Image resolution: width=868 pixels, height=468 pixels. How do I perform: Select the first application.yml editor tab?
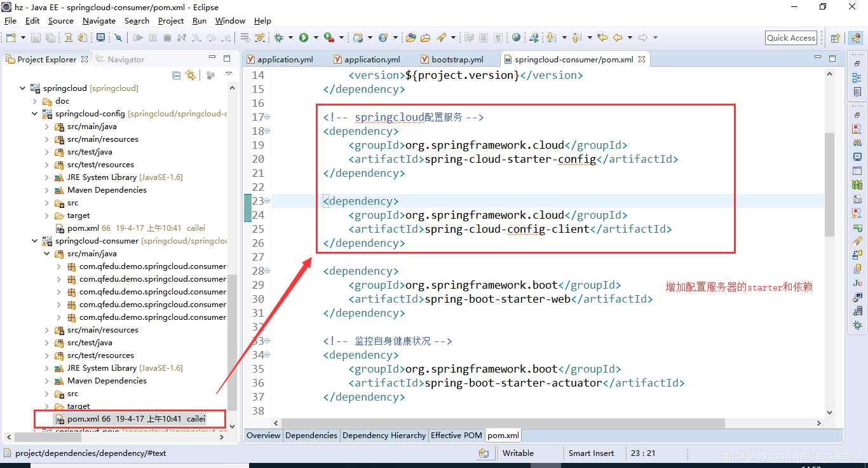(285, 59)
